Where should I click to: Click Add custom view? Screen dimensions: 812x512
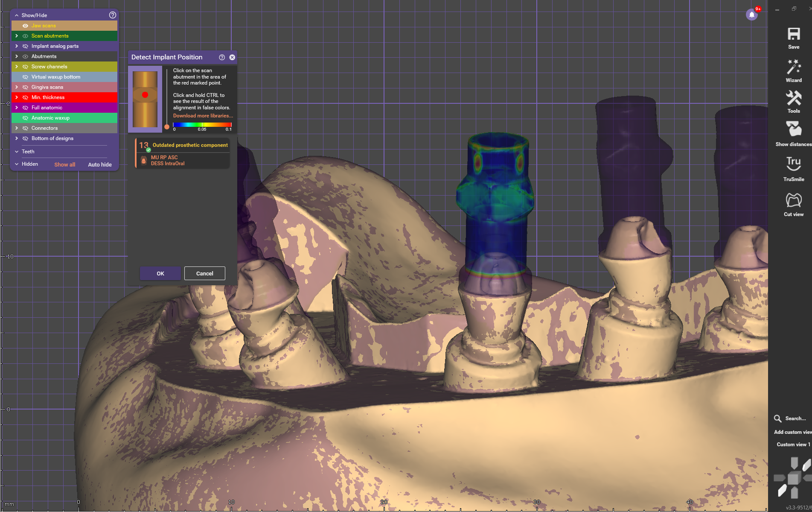tap(793, 432)
